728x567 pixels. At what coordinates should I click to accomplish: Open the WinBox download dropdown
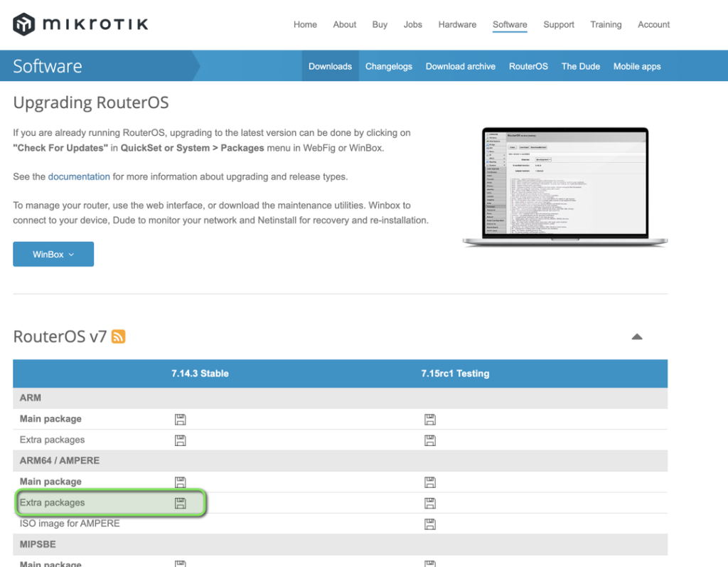tap(53, 254)
